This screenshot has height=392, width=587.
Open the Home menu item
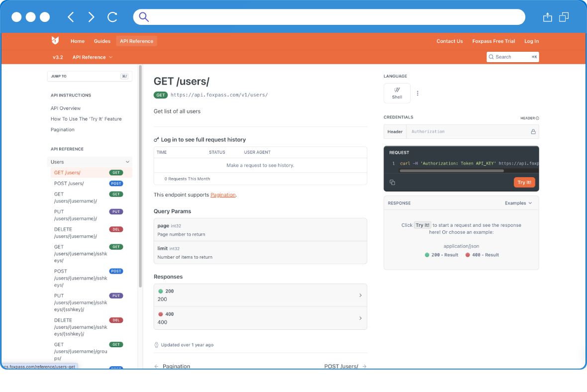[x=78, y=41]
